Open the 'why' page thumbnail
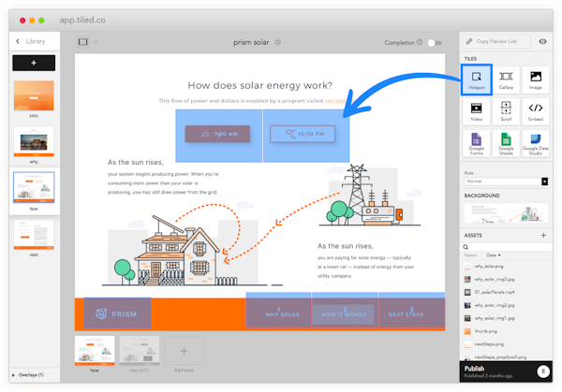Viewport: 562px width, 392px height. pyautogui.click(x=33, y=142)
